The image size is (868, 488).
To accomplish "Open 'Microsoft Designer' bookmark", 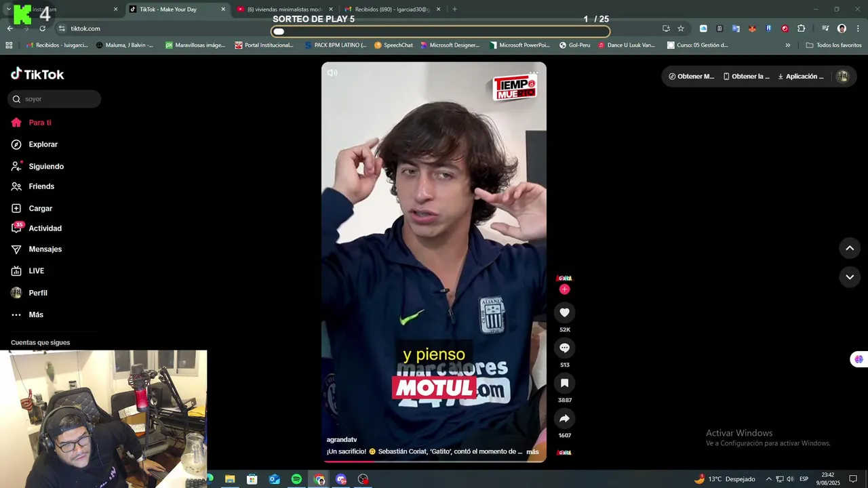I will (x=450, y=45).
